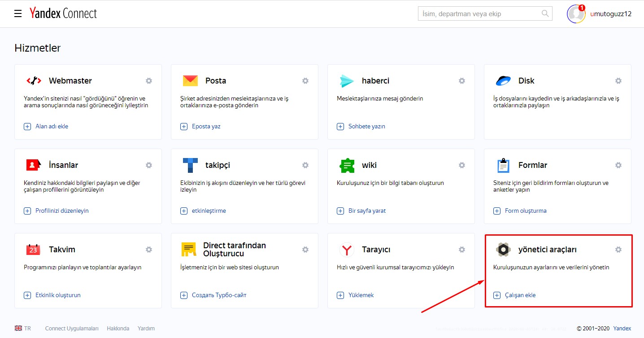Click the Posta card title

coord(216,81)
